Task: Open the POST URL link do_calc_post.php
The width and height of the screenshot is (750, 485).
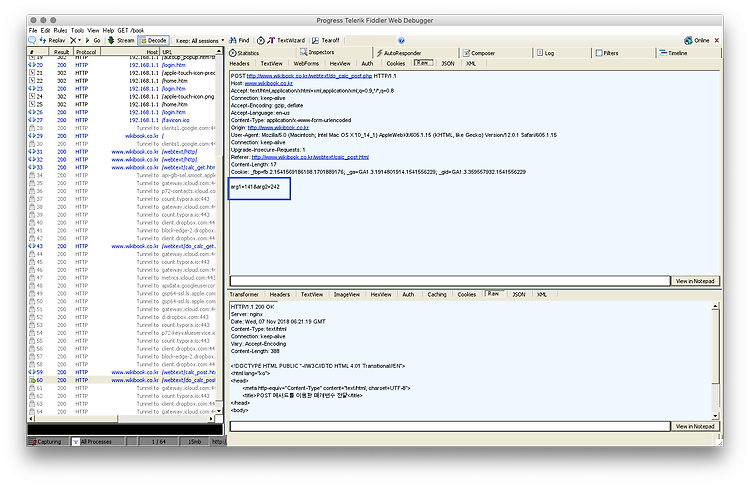Action: tap(309, 76)
